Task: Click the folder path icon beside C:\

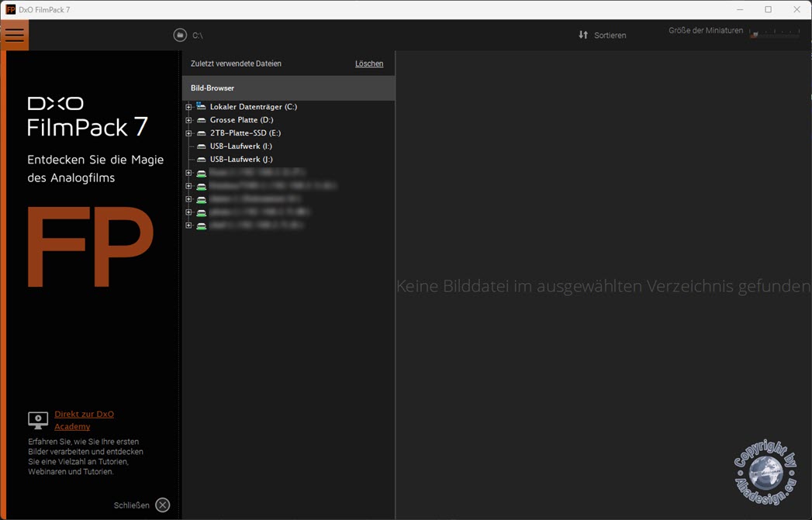Action: tap(180, 35)
